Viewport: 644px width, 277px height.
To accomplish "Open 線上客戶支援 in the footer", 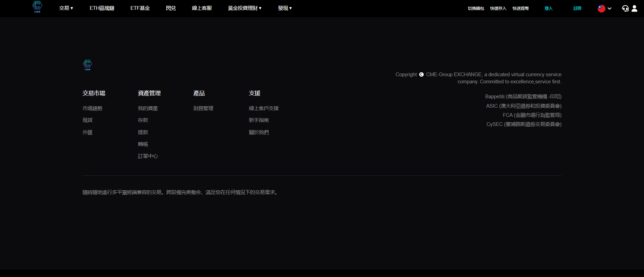I will pos(264,108).
